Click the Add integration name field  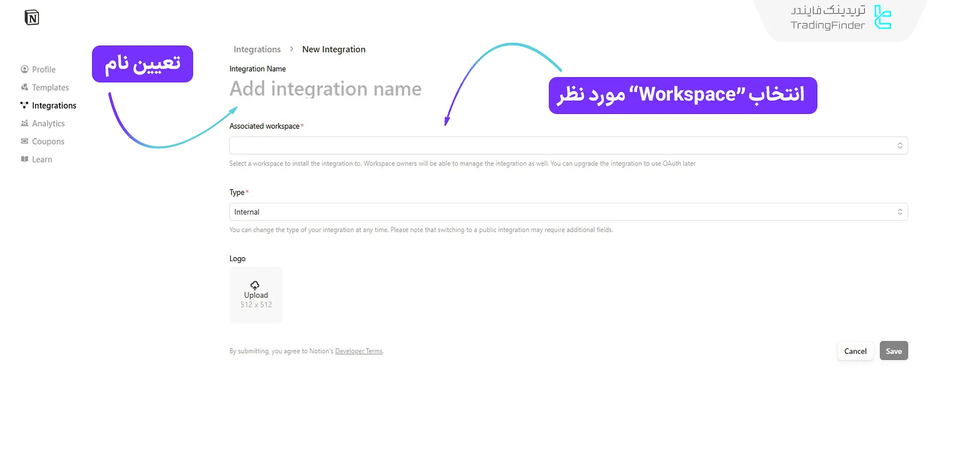tap(325, 89)
